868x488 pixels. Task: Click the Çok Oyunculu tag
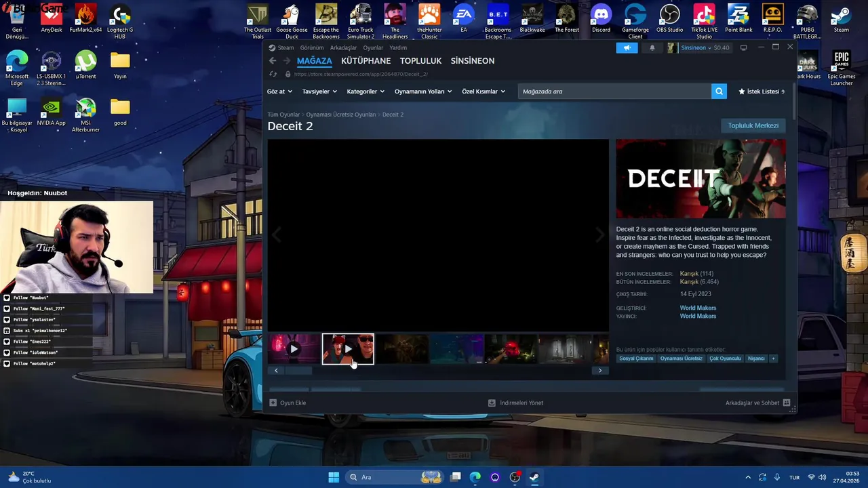(725, 359)
